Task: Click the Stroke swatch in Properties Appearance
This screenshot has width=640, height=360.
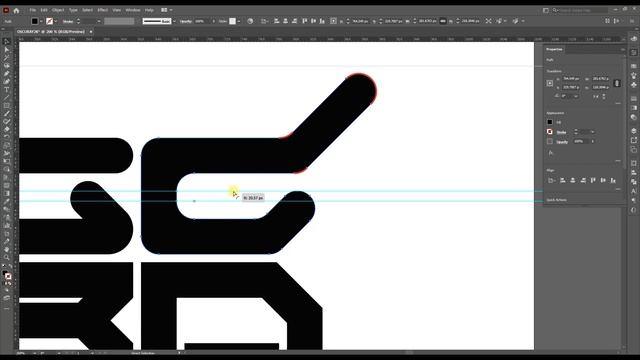Action: tap(550, 132)
